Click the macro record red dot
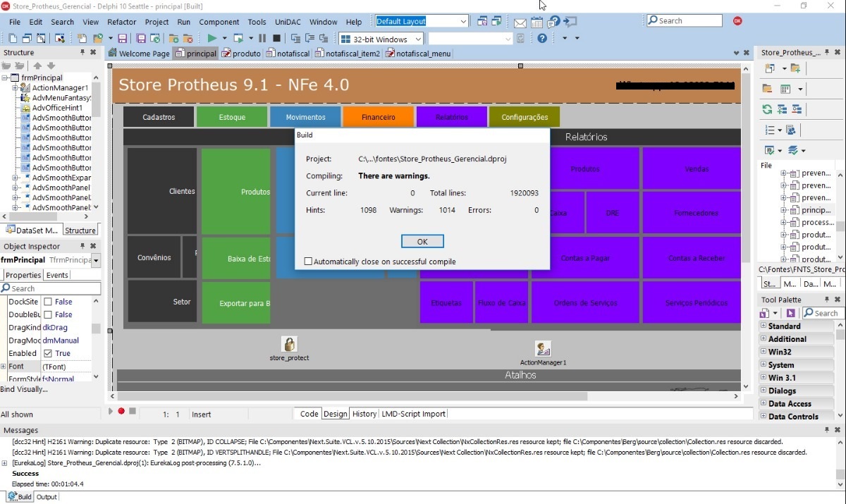This screenshot has height=504, width=846. (x=121, y=411)
